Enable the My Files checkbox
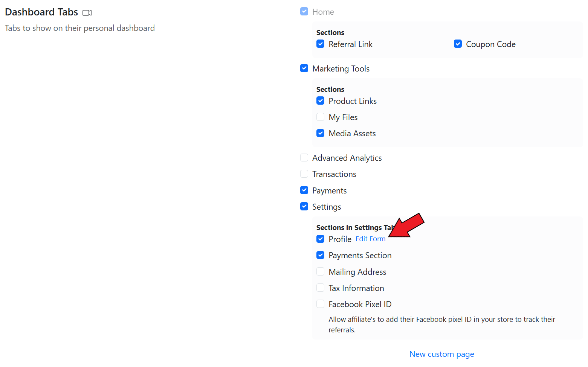588x367 pixels. pos(320,117)
